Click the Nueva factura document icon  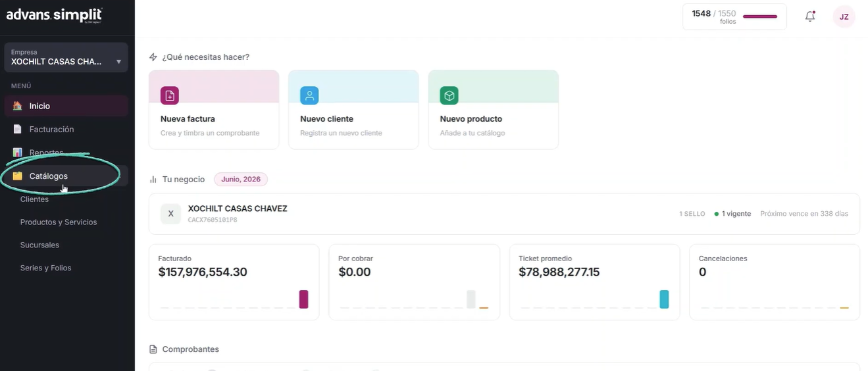(170, 95)
